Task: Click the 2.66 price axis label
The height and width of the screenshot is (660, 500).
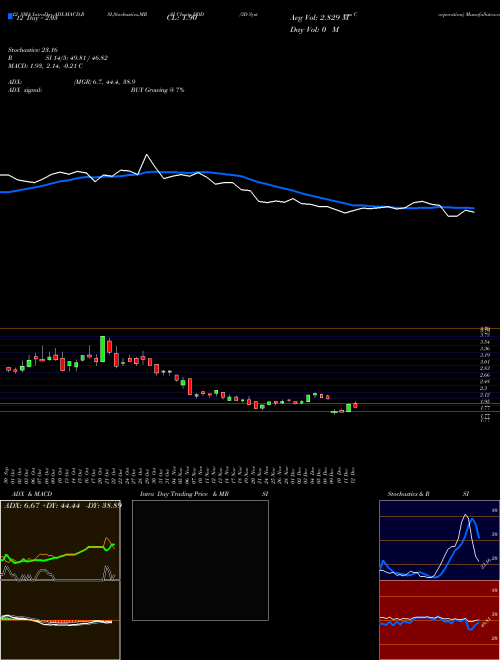Action: pyautogui.click(x=485, y=375)
